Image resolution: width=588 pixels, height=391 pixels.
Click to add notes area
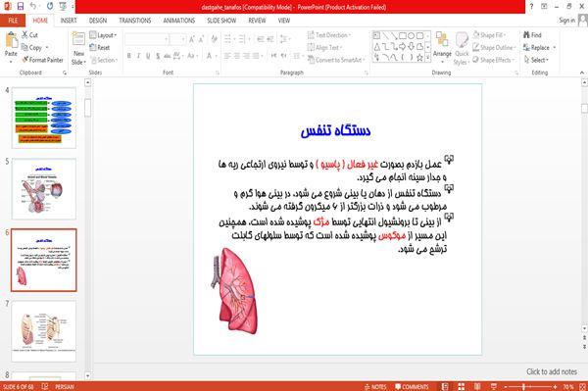point(551,371)
